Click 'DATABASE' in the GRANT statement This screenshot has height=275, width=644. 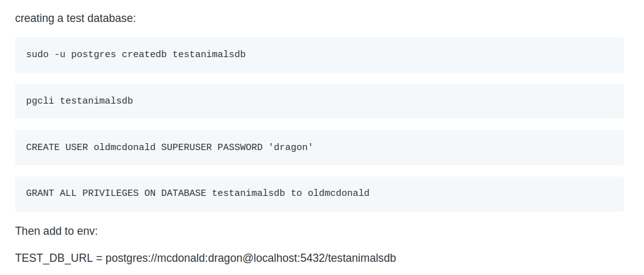pos(183,193)
